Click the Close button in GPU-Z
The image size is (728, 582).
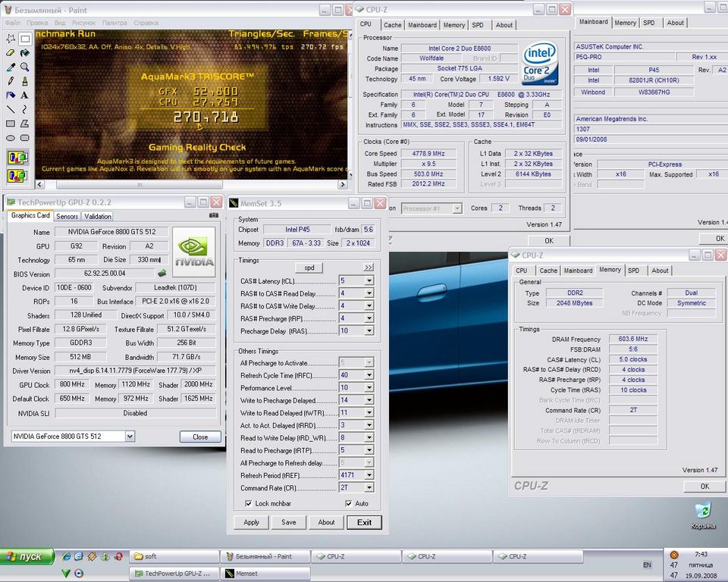pyautogui.click(x=200, y=436)
